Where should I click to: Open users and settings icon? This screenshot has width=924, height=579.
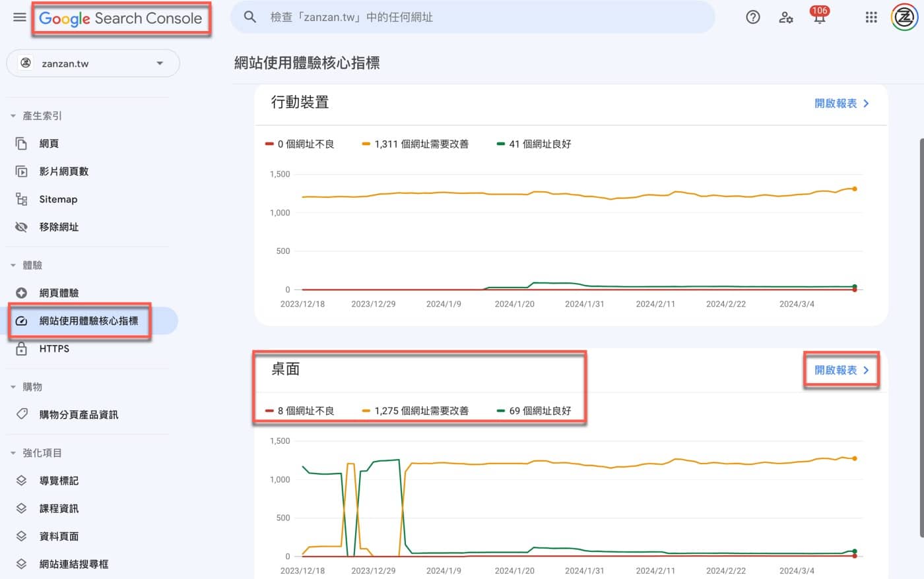click(x=786, y=17)
